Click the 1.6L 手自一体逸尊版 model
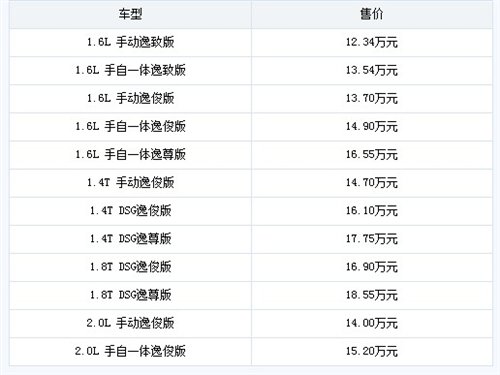 coord(130,154)
